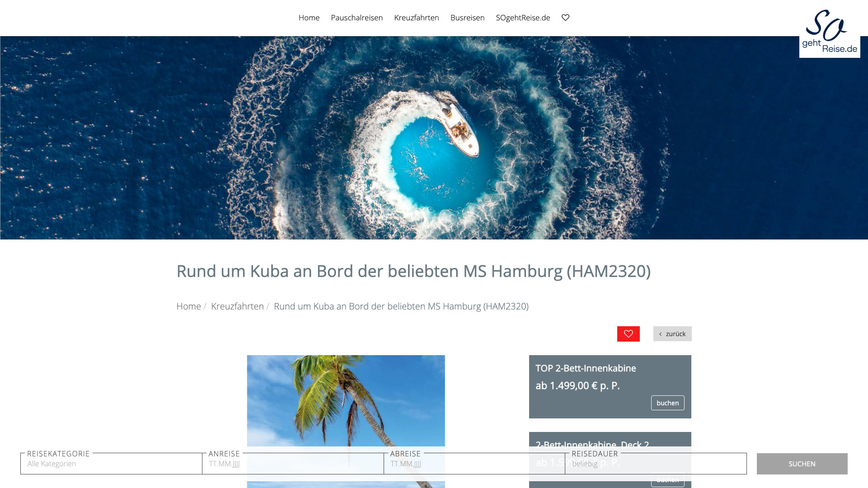
Task: Click the SUCHEN search button
Action: click(x=802, y=464)
